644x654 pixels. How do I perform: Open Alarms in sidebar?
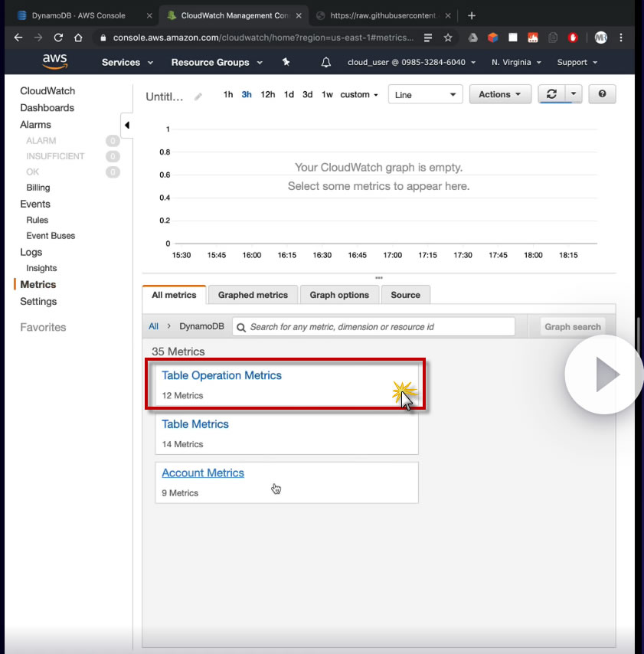click(x=35, y=125)
